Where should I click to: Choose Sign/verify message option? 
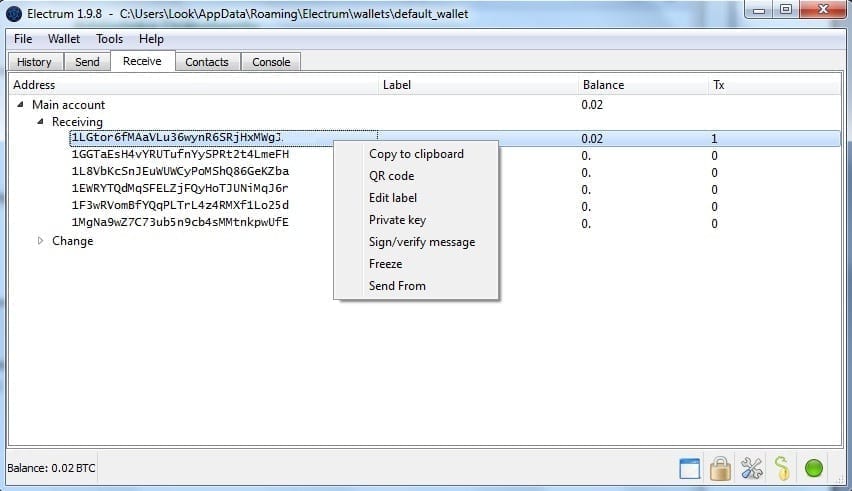[x=416, y=242]
